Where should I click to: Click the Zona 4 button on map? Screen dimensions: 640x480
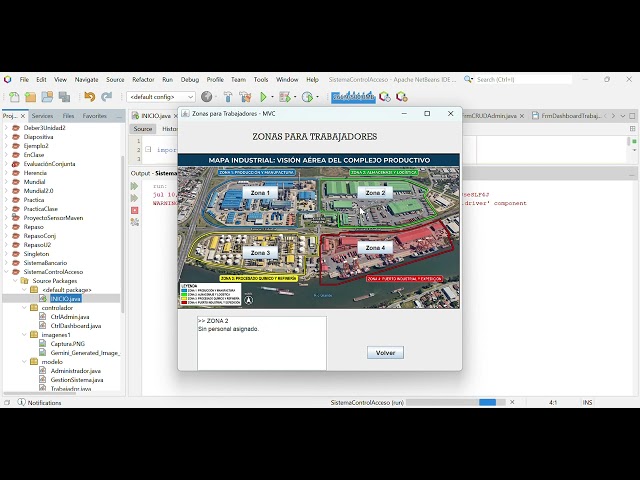click(x=375, y=248)
